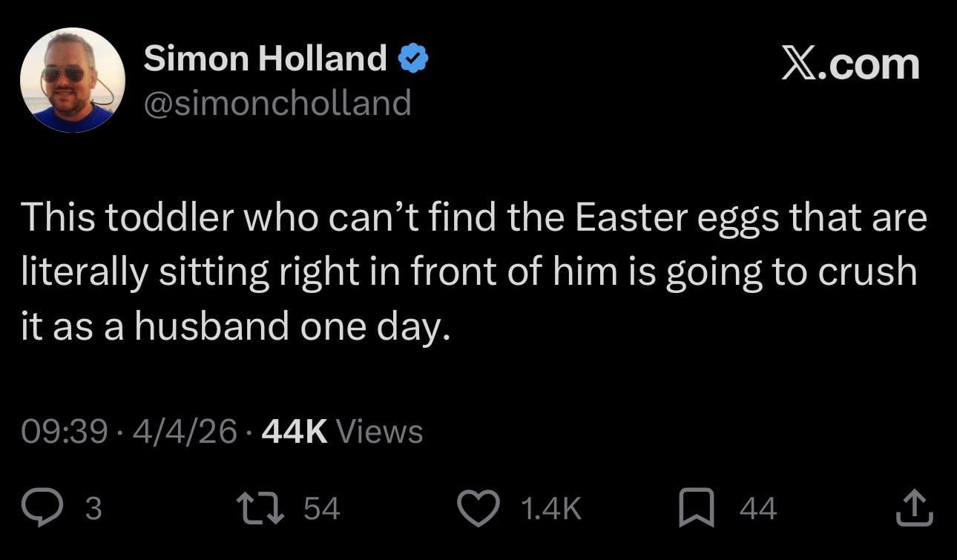Screen dimensions: 957x560
Task: Bookmark the tweet with the ribbon icon
Action: 697,509
